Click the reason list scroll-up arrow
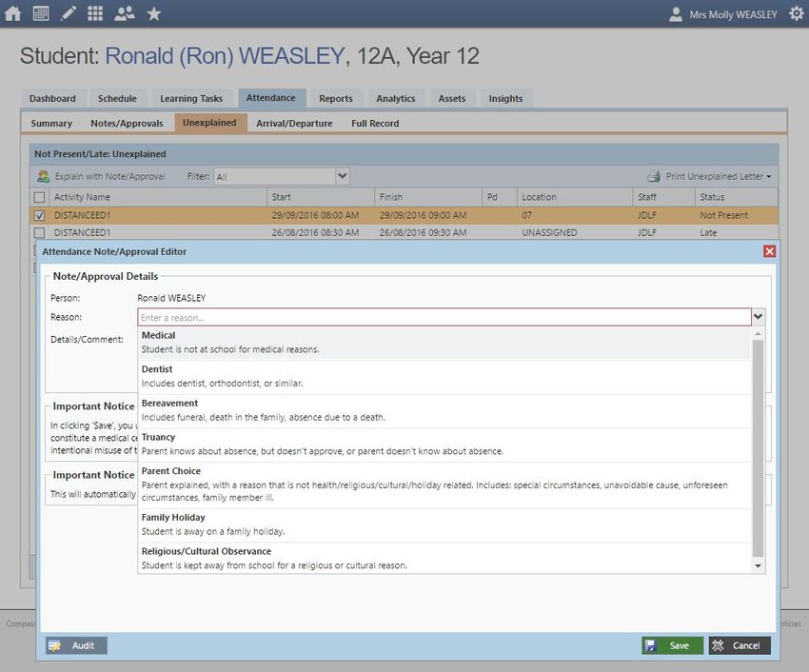The height and width of the screenshot is (672, 809). point(758,334)
